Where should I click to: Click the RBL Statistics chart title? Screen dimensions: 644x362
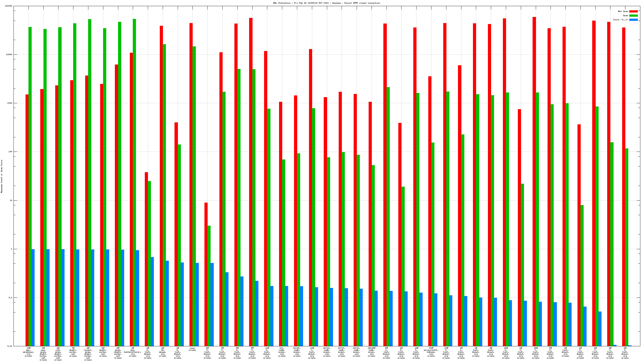click(326, 3)
